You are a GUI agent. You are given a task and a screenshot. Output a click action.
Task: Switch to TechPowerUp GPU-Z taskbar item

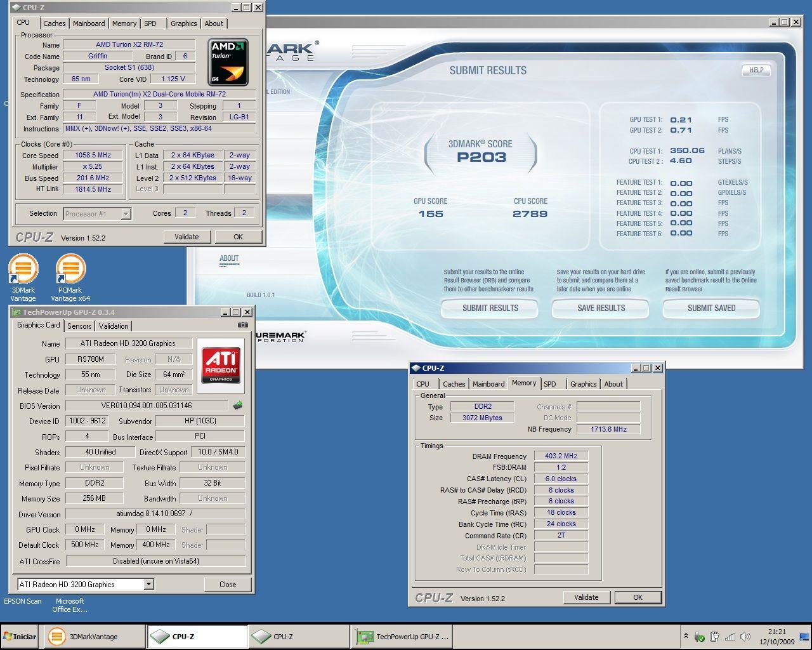click(402, 636)
